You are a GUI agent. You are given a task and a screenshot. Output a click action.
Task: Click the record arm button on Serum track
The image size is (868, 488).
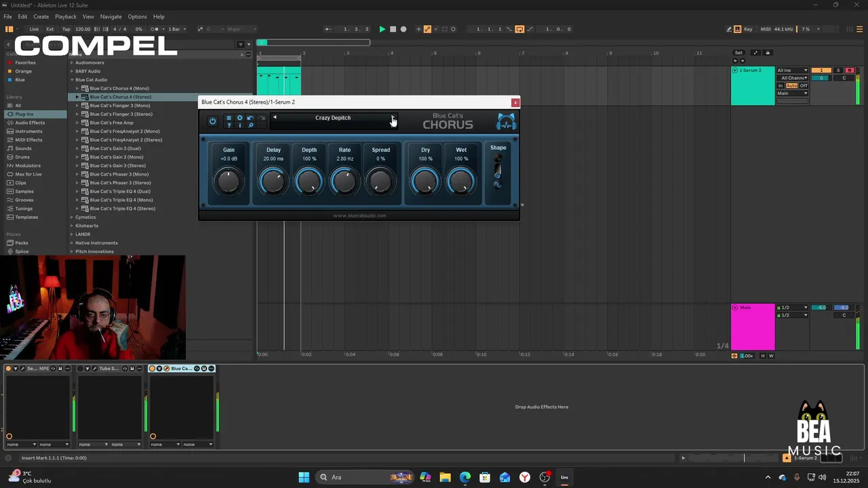[x=849, y=70]
